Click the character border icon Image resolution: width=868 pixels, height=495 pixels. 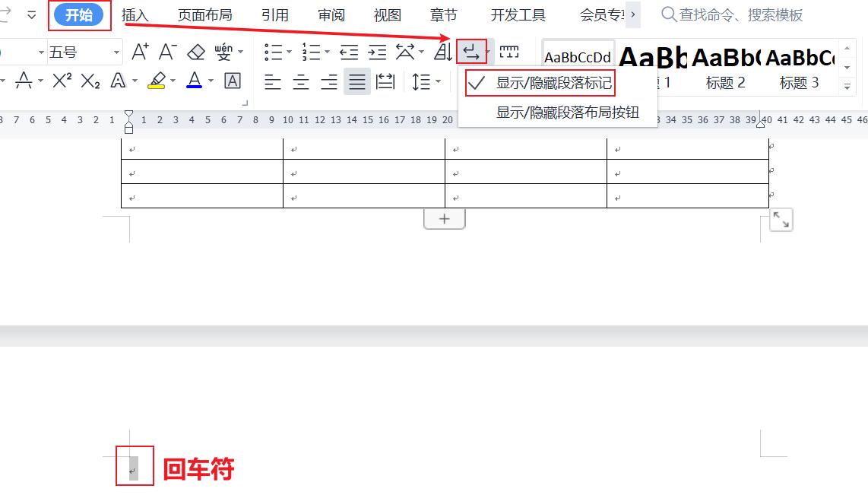[x=233, y=78]
